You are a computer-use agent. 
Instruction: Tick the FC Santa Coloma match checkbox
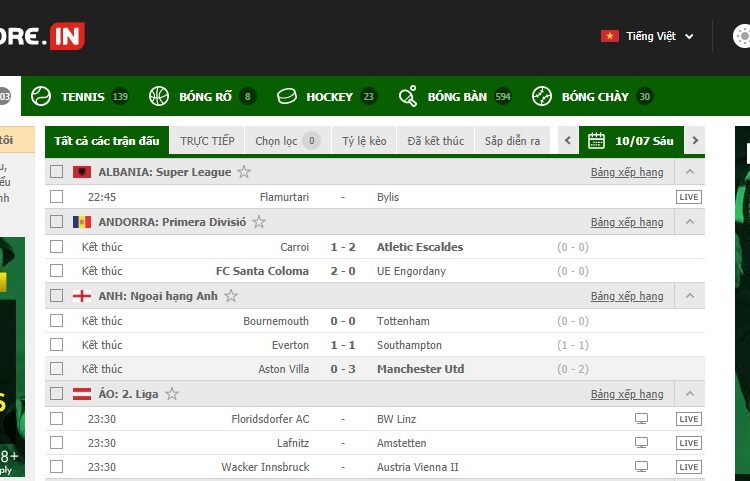pyautogui.click(x=56, y=271)
